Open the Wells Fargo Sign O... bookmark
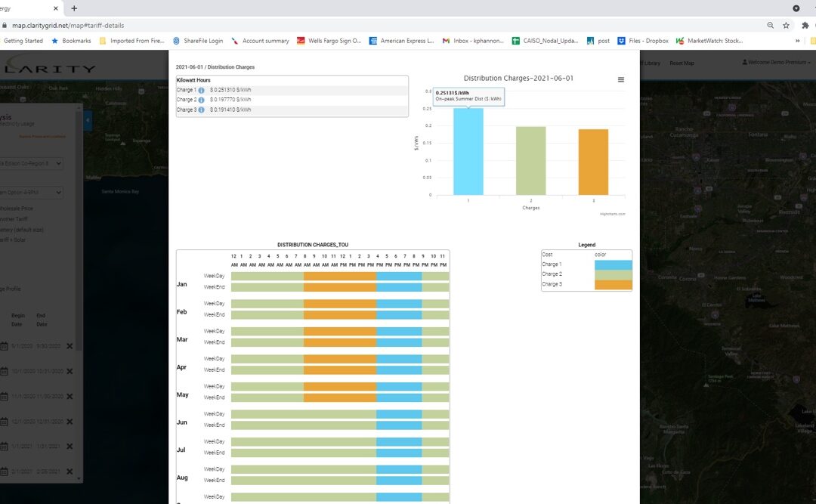The height and width of the screenshot is (504, 816). click(x=329, y=41)
